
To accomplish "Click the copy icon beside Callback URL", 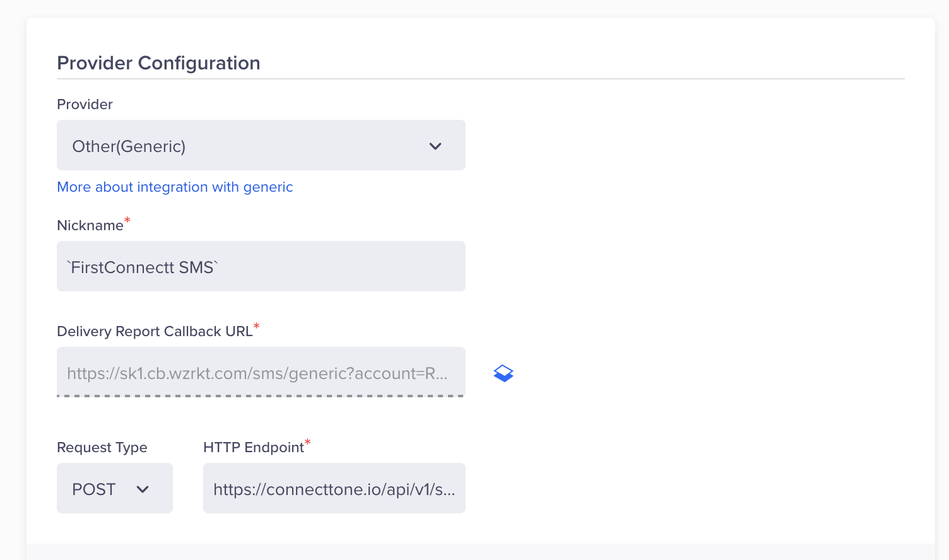I will pos(504,373).
